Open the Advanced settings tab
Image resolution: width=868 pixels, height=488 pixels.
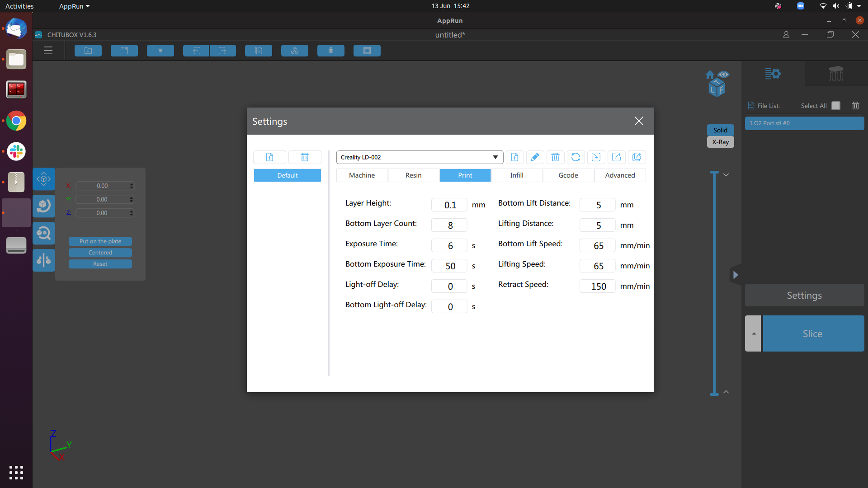tap(620, 175)
